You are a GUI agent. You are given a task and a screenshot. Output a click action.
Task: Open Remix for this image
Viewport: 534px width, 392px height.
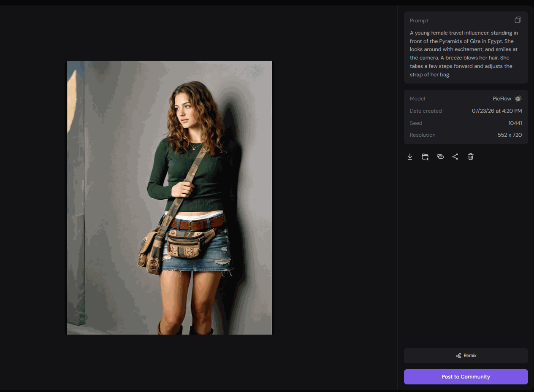466,356
